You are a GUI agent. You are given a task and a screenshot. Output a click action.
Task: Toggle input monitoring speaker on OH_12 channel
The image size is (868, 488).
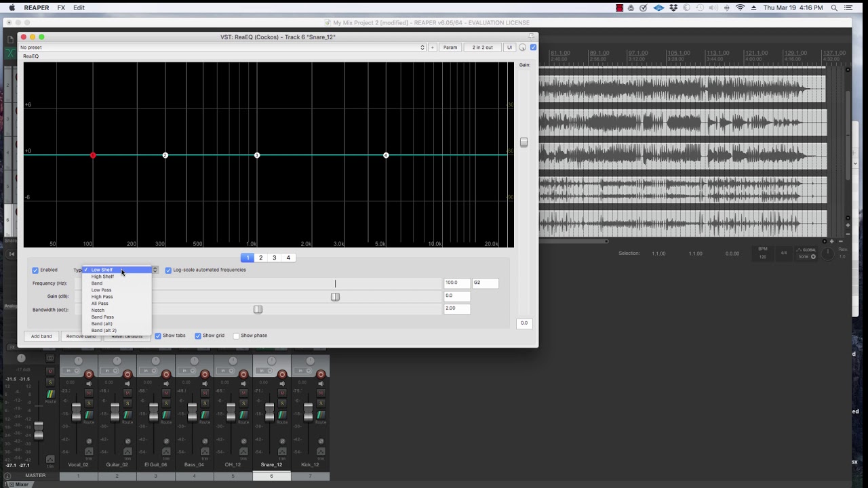coord(243,384)
